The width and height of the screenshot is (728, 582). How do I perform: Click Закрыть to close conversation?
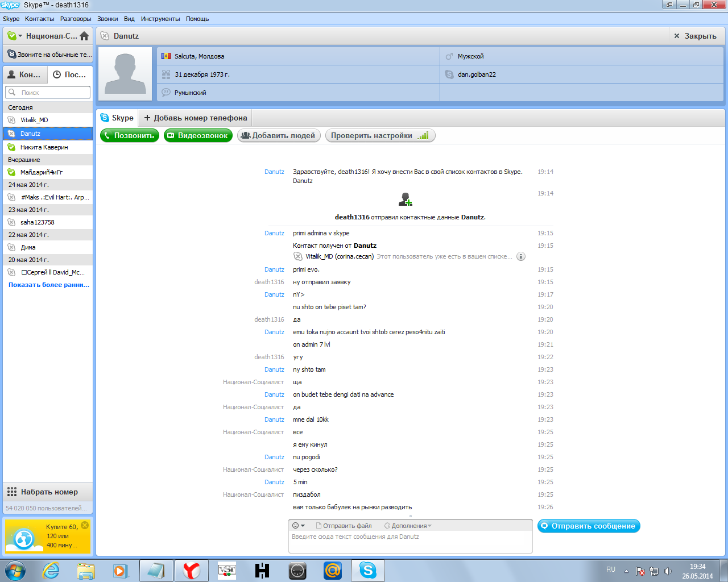pos(695,36)
